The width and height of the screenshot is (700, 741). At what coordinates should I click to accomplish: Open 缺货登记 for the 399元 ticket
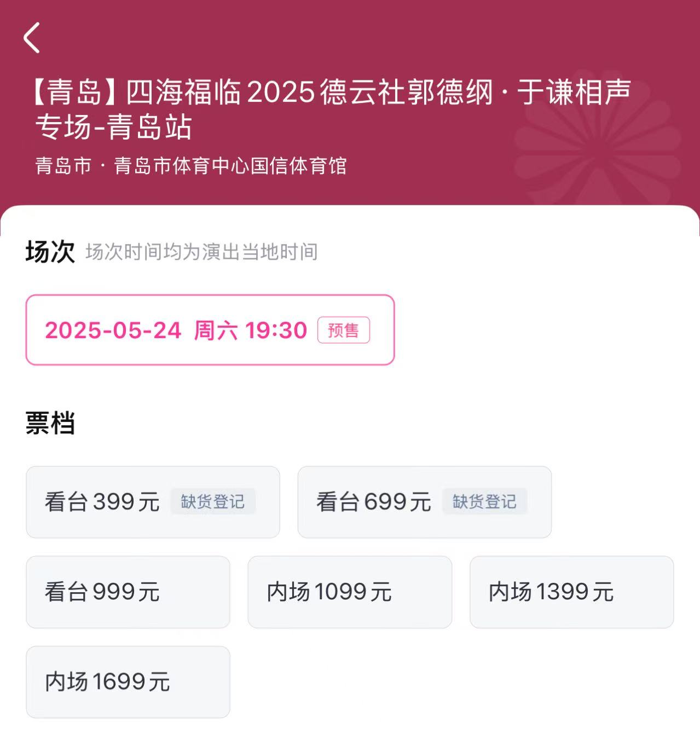[x=212, y=501]
